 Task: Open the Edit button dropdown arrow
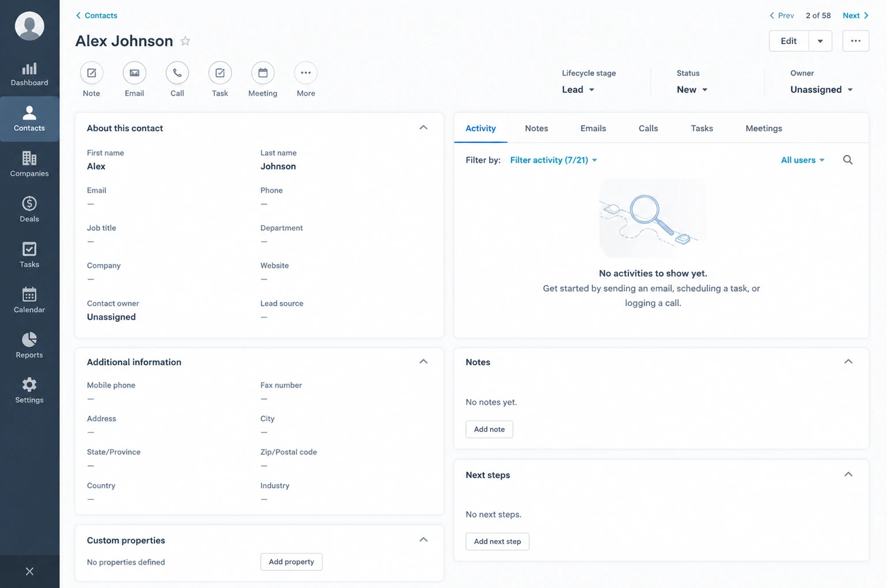coord(820,41)
